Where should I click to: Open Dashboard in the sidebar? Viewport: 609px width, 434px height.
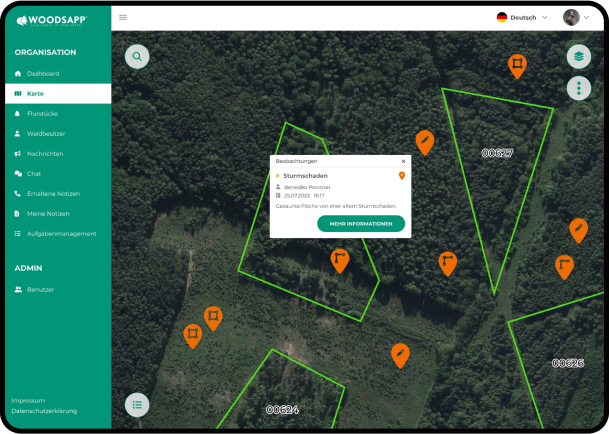[x=43, y=74]
